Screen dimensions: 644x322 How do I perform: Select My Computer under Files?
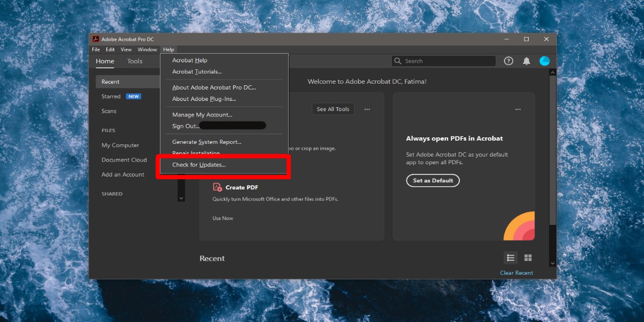click(x=120, y=145)
